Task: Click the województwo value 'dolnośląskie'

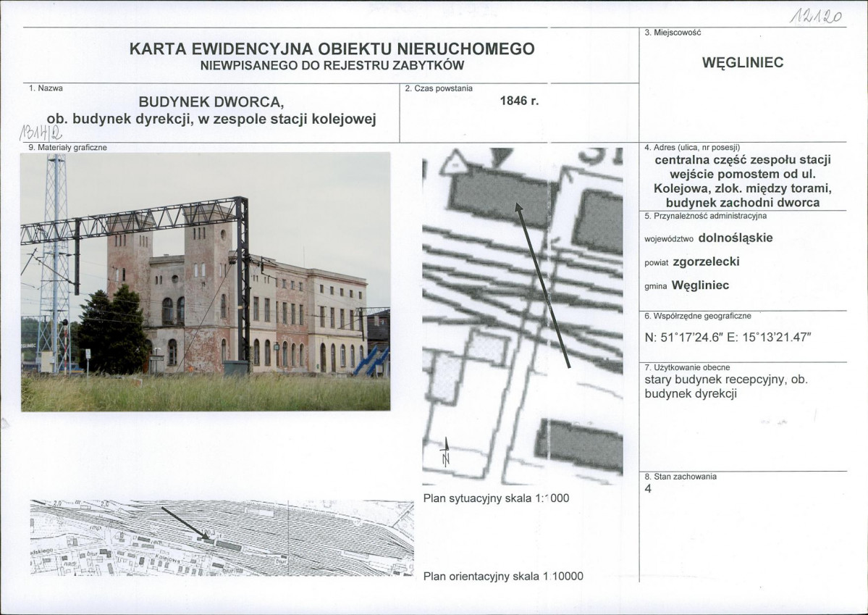Action: [736, 238]
